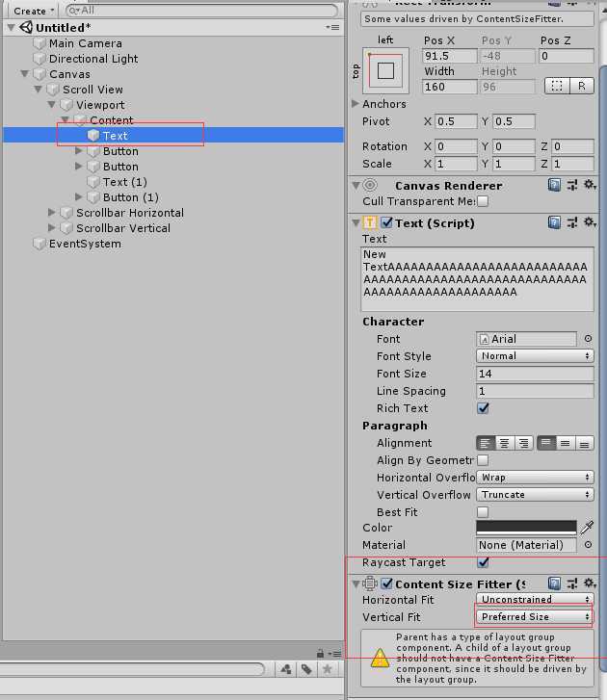The width and height of the screenshot is (607, 700).
Task: Collapse the Canvas object in Hierarchy
Action: click(25, 74)
